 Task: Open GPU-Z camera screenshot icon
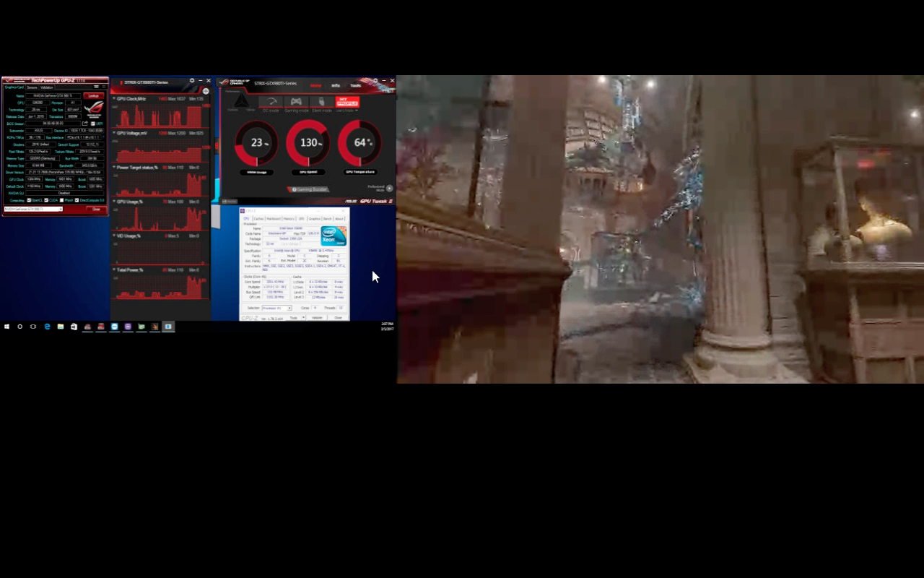(x=96, y=87)
